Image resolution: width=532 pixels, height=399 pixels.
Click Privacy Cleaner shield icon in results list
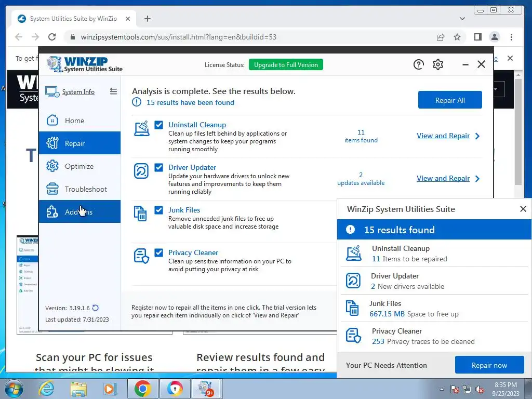141,256
